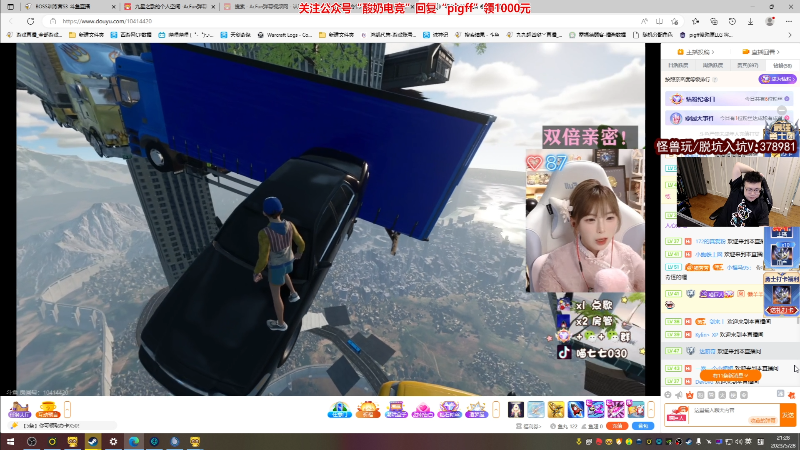Select the second ranking tab in chat panel
The height and width of the screenshot is (450, 800).
click(x=712, y=65)
